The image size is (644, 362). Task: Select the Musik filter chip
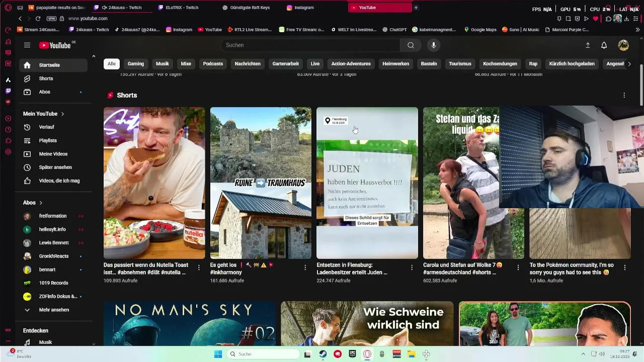click(163, 64)
